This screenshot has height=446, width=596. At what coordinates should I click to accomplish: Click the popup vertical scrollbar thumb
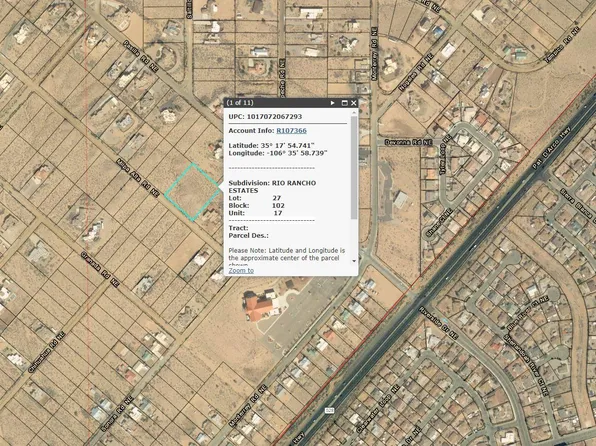[x=354, y=167]
